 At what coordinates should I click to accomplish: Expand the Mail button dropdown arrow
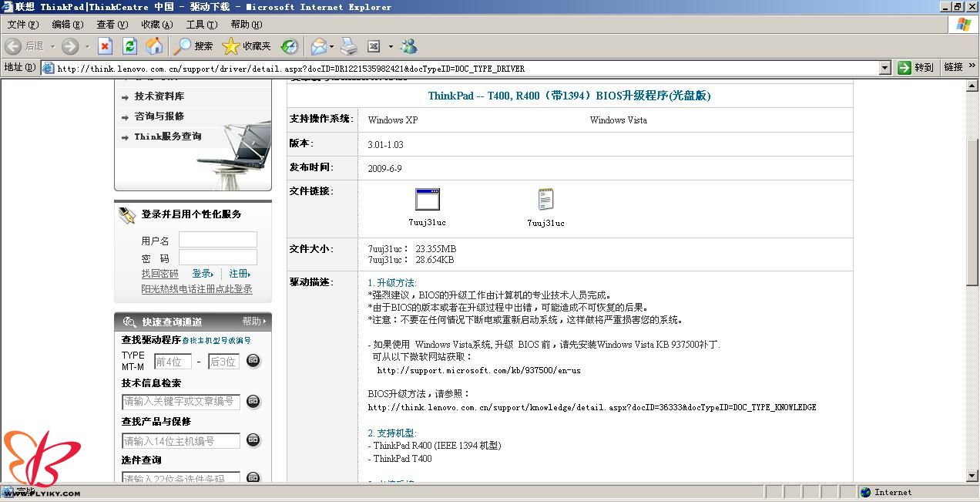point(332,46)
